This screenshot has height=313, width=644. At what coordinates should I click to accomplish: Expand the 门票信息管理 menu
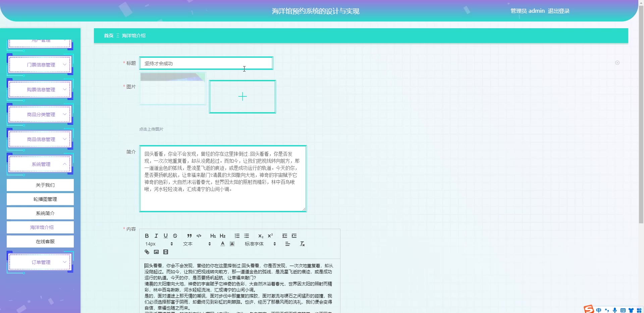click(40, 65)
